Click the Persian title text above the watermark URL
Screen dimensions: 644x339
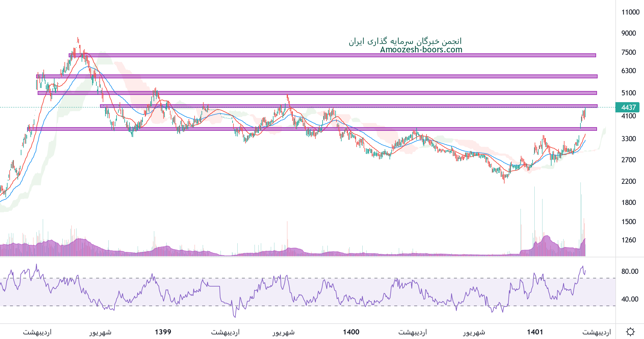point(405,41)
